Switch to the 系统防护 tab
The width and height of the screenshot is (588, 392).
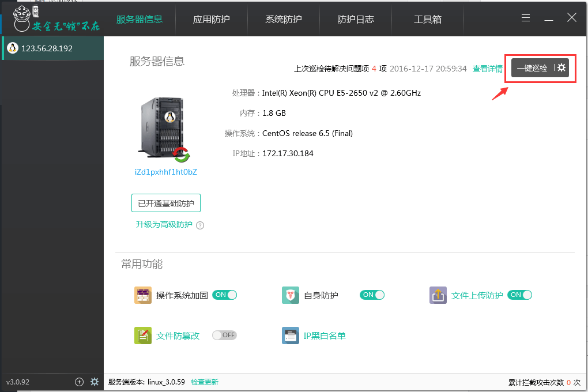tap(283, 18)
